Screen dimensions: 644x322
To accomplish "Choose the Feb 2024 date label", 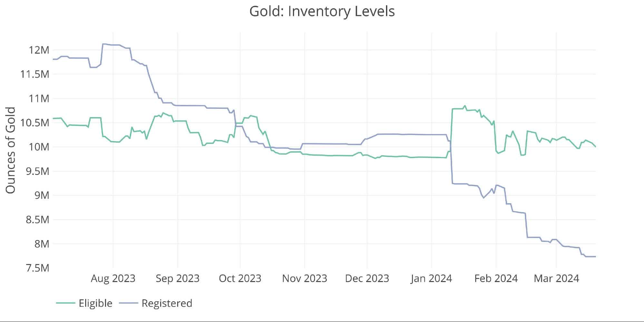I will [496, 278].
